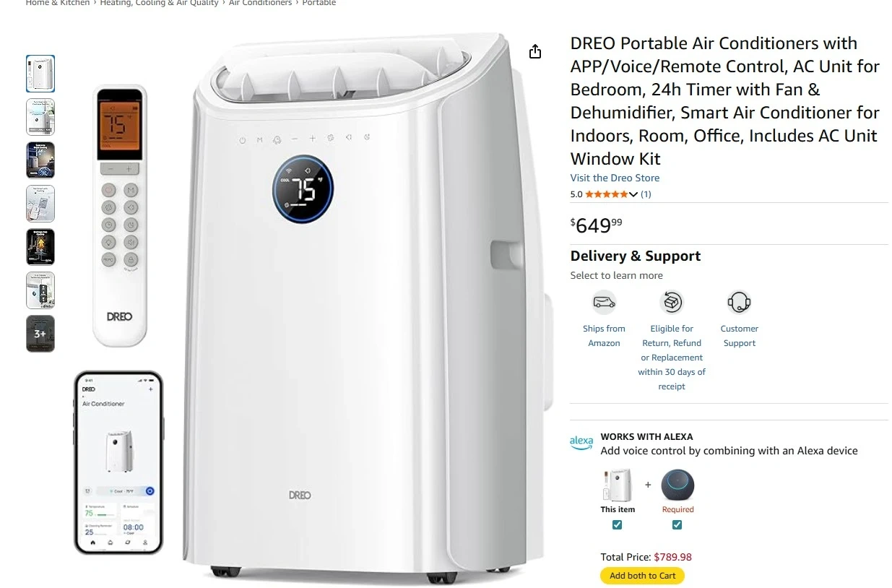Click the Customer Support headset icon
This screenshot has height=588, width=892.
tap(739, 302)
